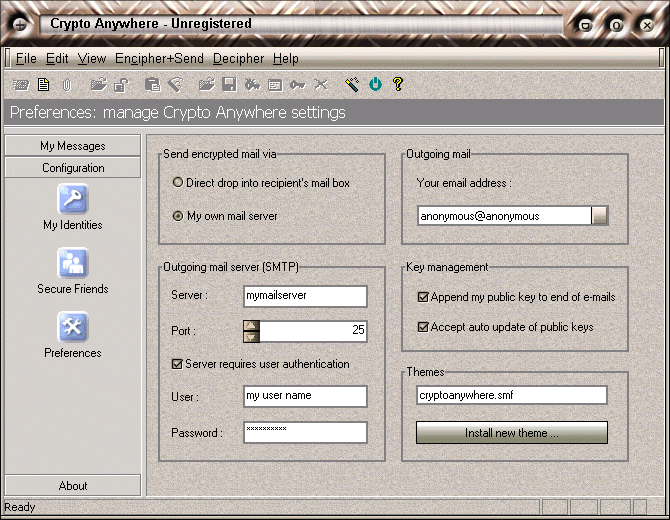Click the floppy disk save icon

(229, 85)
